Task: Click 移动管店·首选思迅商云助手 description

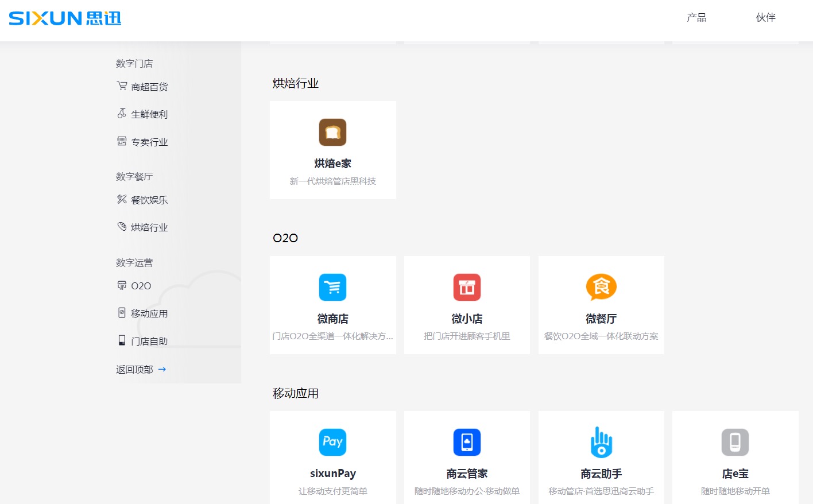Action: coord(601,491)
